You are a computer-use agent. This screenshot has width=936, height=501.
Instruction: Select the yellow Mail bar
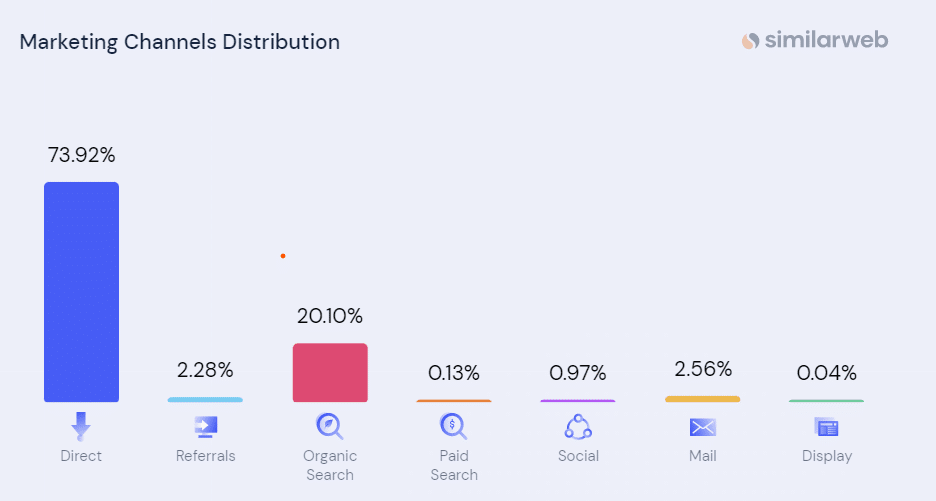pos(703,399)
